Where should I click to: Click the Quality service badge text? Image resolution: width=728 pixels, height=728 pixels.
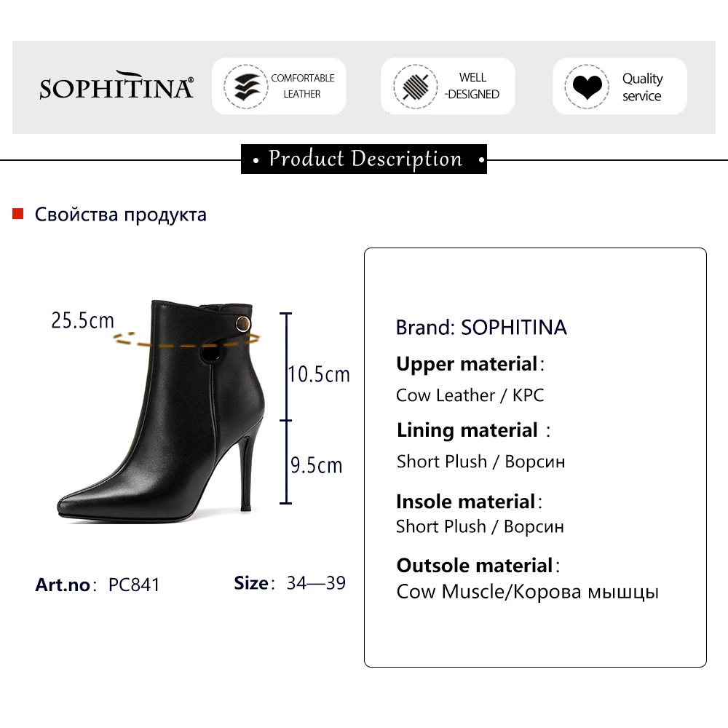[x=641, y=87]
